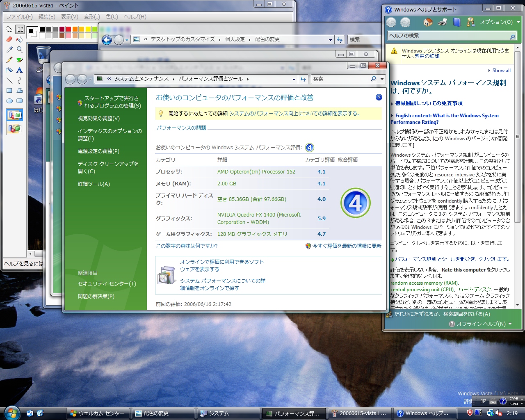
Task: Pick the Line tool in Paint
Action: [x=9, y=80]
